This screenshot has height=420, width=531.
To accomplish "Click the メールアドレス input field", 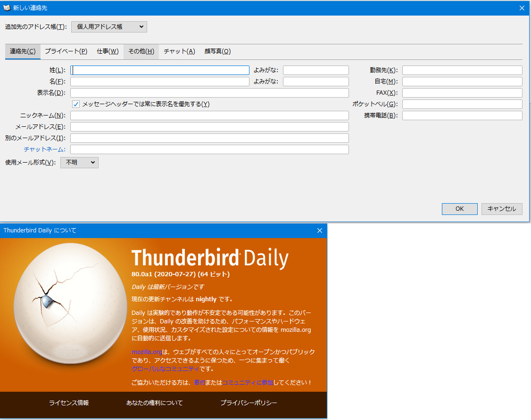I will (x=210, y=127).
